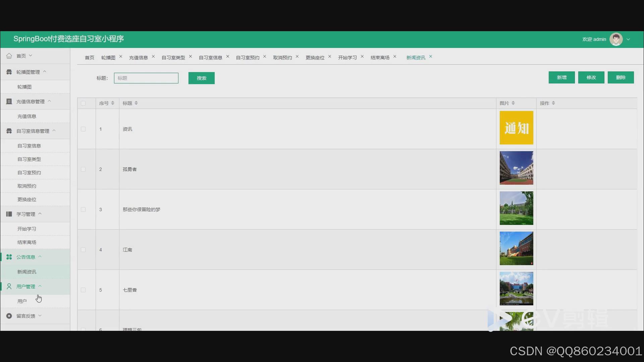Click the 搜索 button
This screenshot has width=644, height=362.
201,78
